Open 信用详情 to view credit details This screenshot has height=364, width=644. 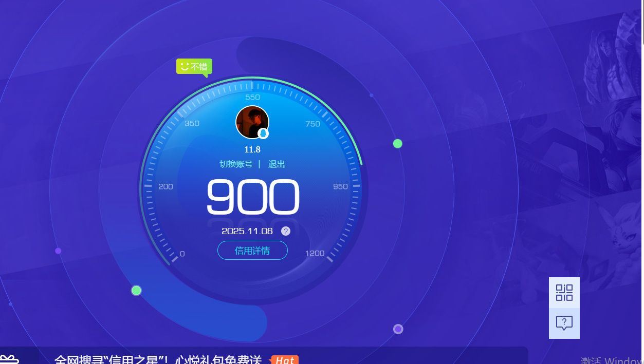pyautogui.click(x=252, y=251)
